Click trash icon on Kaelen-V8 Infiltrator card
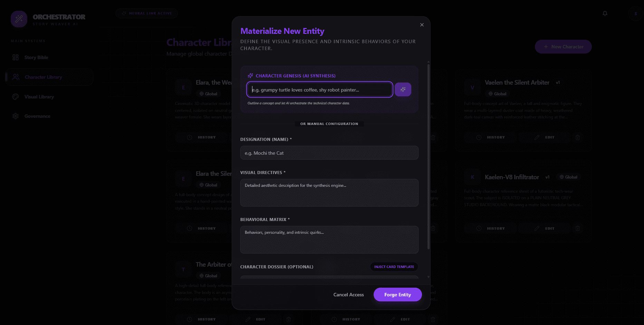644x325 pixels. pyautogui.click(x=577, y=228)
